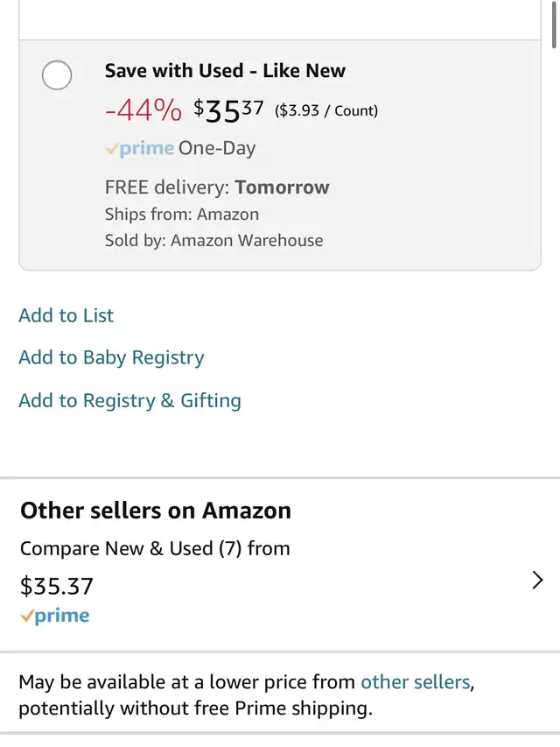Viewport: 560px width, 747px height.
Task: Tap Compare New & Used (7) from
Action: point(155,549)
